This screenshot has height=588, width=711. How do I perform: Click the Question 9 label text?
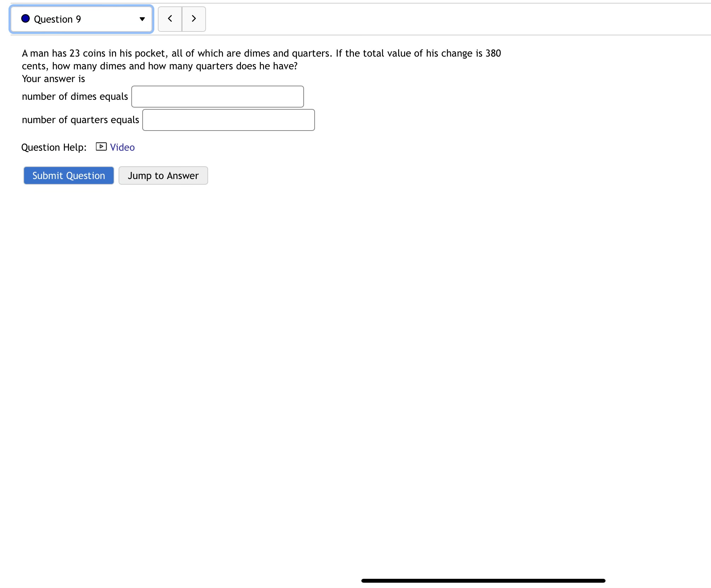point(57,19)
